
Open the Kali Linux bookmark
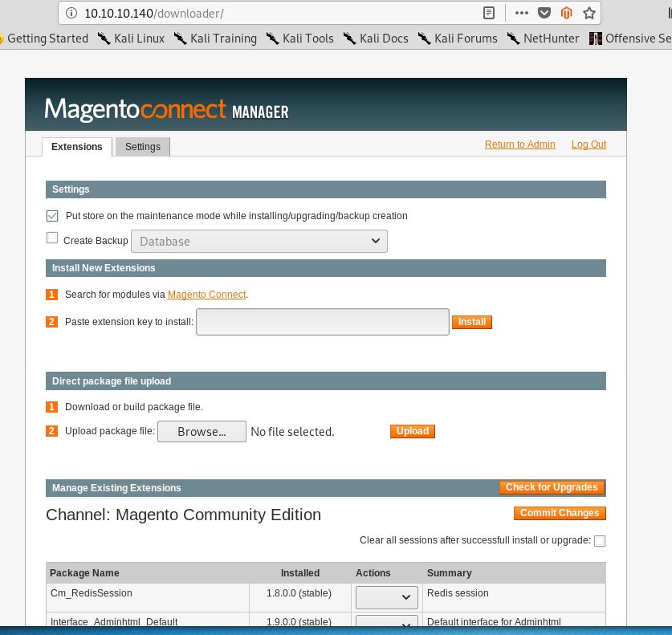pyautogui.click(x=131, y=39)
